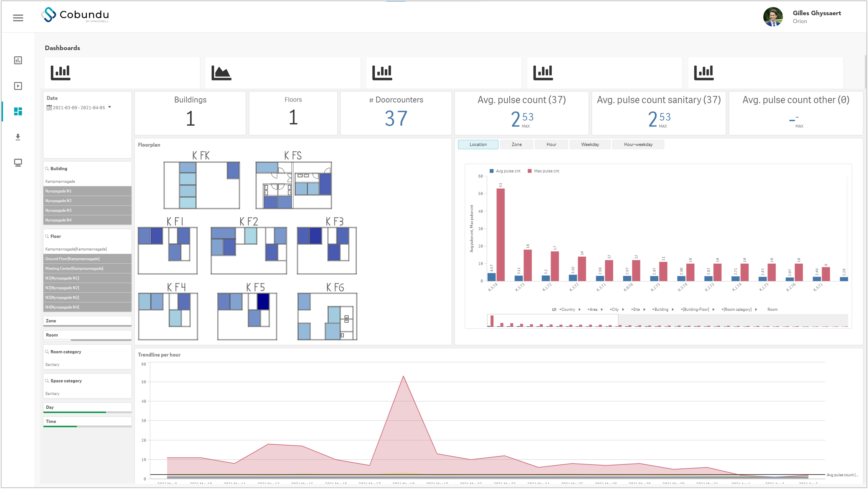The height and width of the screenshot is (489, 868).
Task: Click Room in the chart breadcrumb
Action: click(x=773, y=309)
